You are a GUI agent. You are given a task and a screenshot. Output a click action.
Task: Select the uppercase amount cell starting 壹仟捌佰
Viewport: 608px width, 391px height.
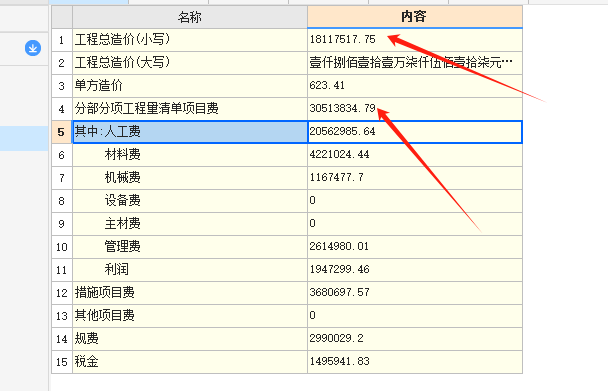pyautogui.click(x=415, y=63)
